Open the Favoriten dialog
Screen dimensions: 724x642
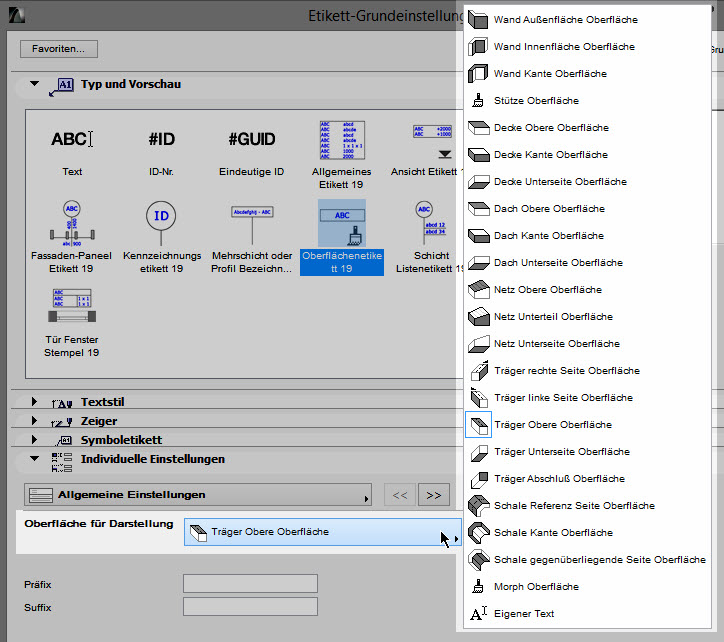tap(59, 49)
